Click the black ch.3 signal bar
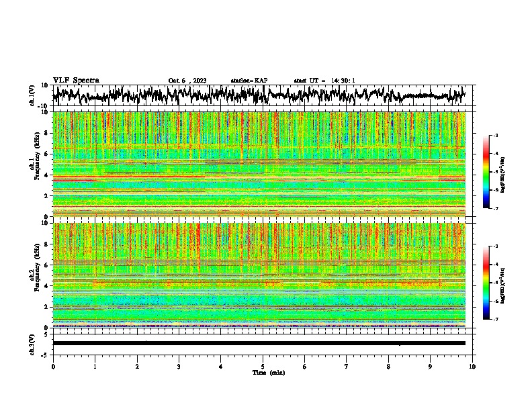 (259, 343)
